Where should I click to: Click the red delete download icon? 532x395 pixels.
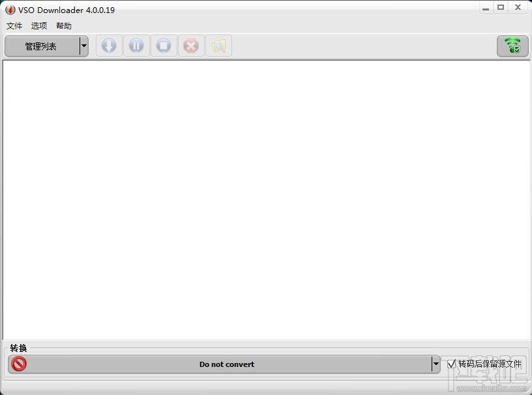[x=191, y=46]
